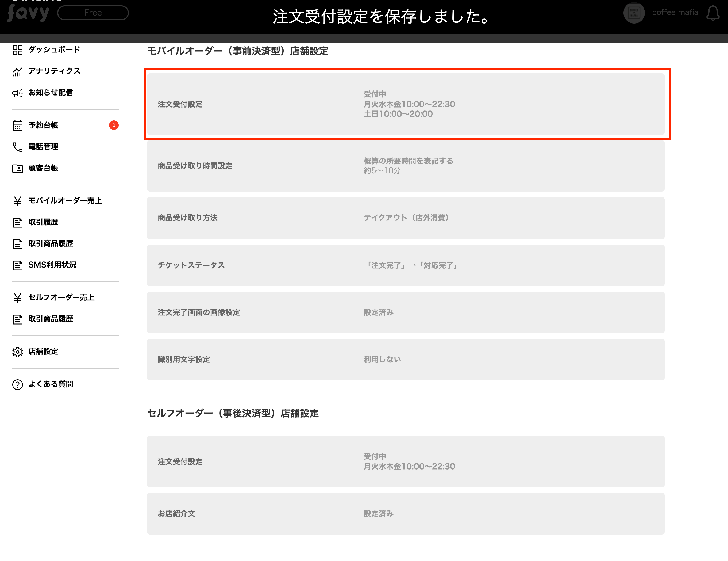This screenshot has height=561, width=728.
Task: Click the analytics chart icon
Action: pyautogui.click(x=17, y=71)
